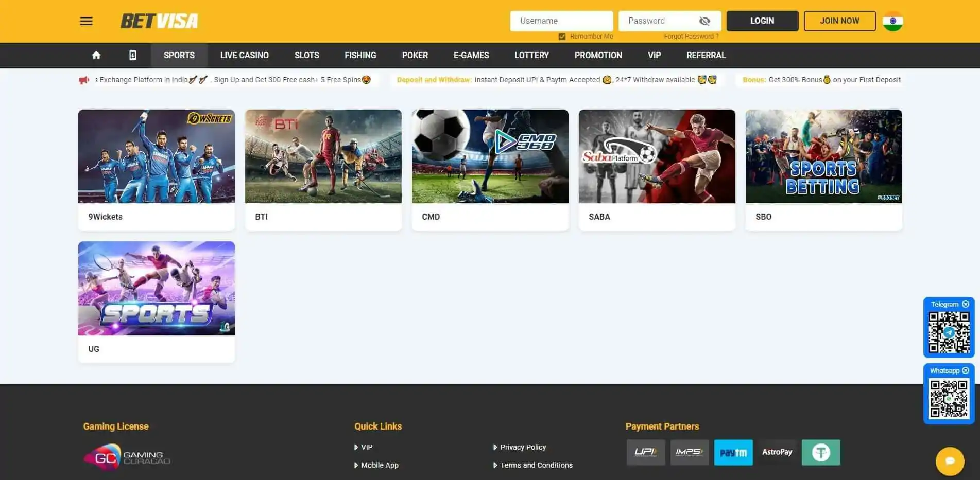Image resolution: width=980 pixels, height=480 pixels.
Task: Select the India flag language icon
Action: [892, 21]
